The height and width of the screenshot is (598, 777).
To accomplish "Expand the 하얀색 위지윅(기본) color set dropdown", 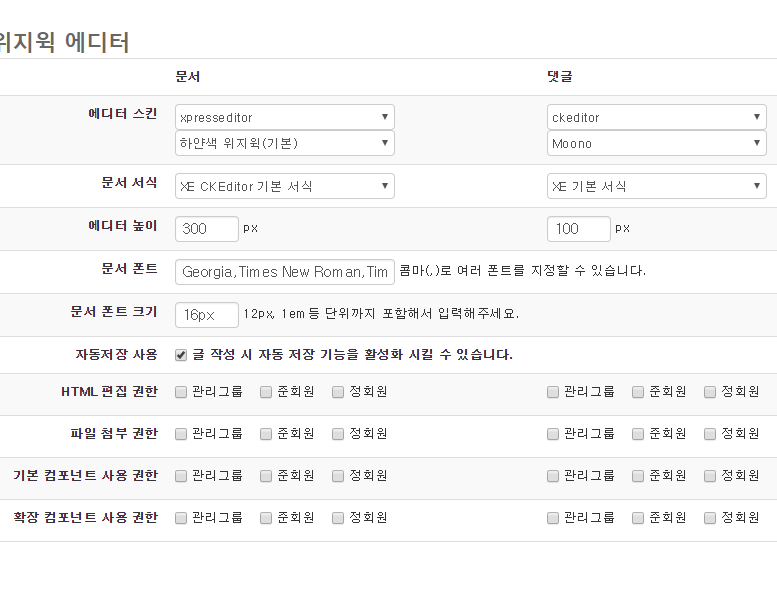I will click(x=284, y=143).
